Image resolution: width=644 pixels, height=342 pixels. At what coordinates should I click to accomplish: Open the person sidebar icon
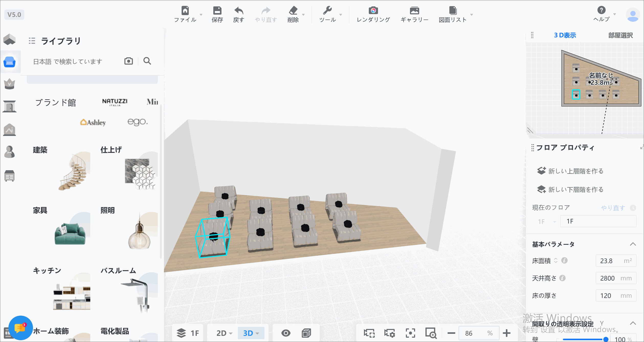pyautogui.click(x=10, y=152)
